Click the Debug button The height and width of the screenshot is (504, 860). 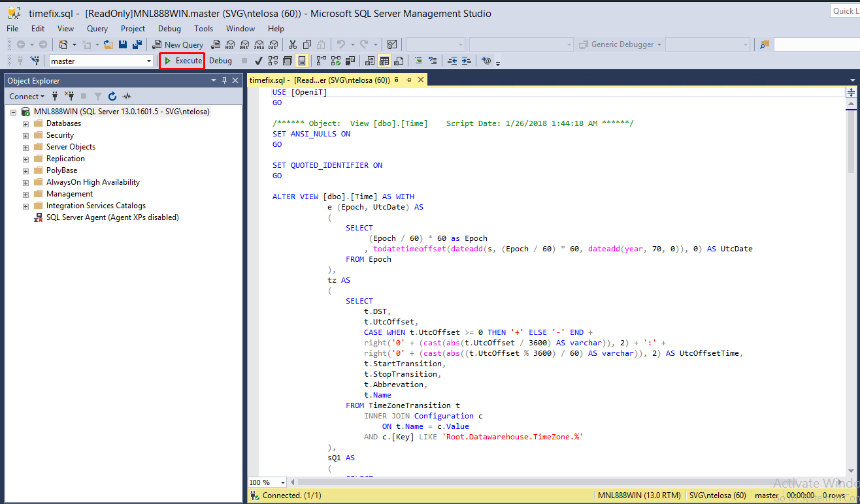220,61
